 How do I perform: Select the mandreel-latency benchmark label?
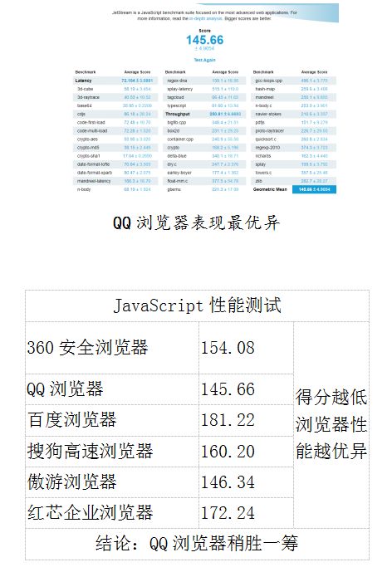[94, 181]
